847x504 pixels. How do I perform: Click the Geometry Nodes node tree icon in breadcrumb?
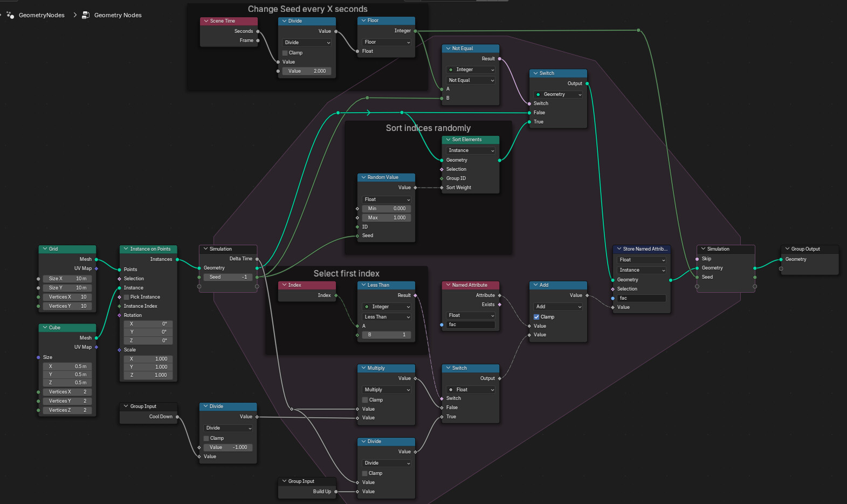pyautogui.click(x=86, y=15)
